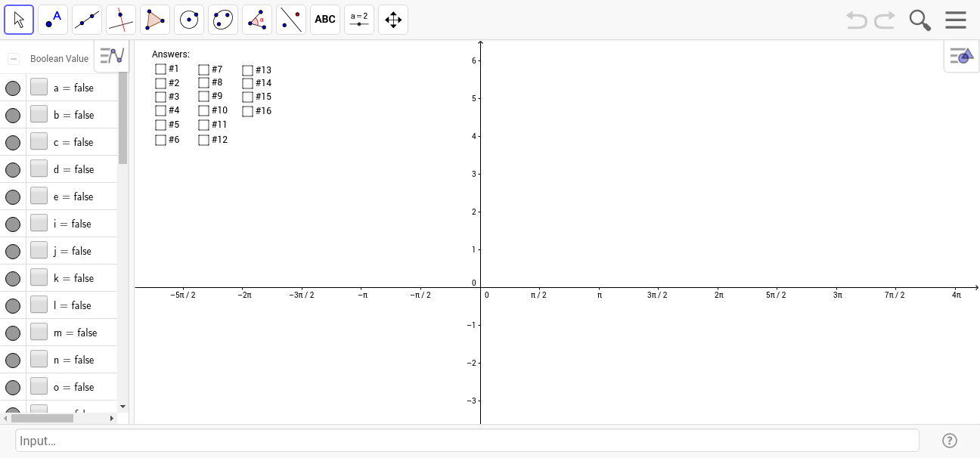Tick the #10 answer checkbox
The width and height of the screenshot is (980, 458).
[x=204, y=110]
